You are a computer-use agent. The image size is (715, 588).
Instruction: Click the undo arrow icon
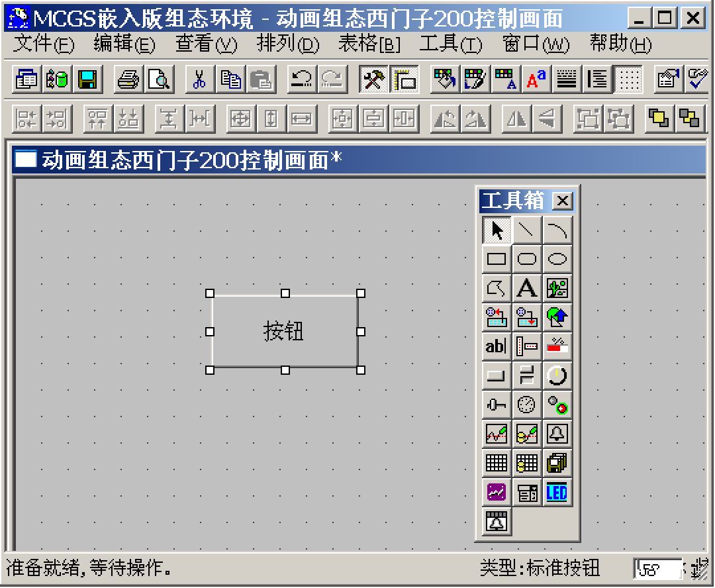pos(301,79)
